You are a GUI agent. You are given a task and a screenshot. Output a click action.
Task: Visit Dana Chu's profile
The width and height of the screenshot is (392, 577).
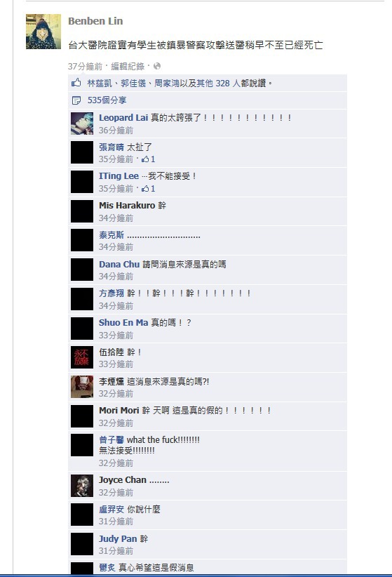click(119, 264)
